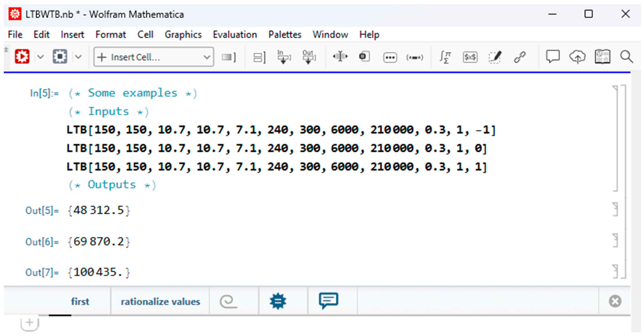Click the cloud upload publish icon
This screenshot has height=336, width=644.
(578, 57)
